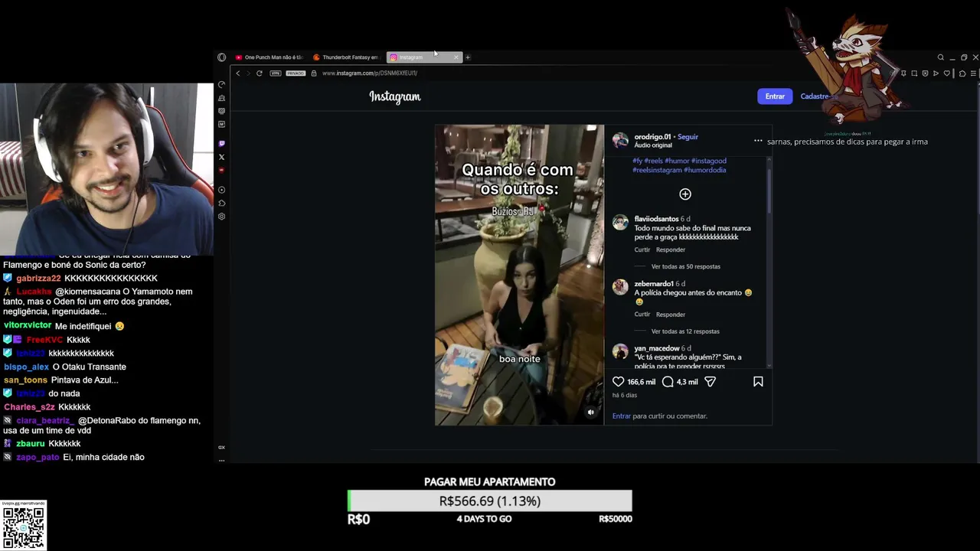Like the post with heart icon

click(x=619, y=381)
